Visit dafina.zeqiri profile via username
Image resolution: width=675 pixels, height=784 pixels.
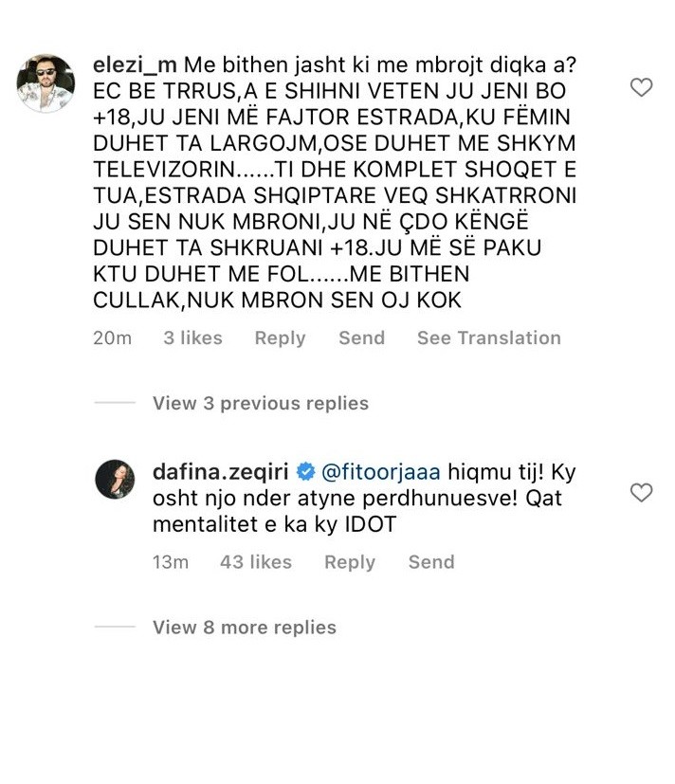(223, 469)
